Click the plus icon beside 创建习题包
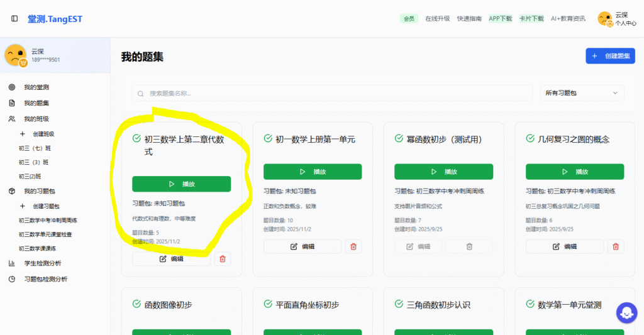 [23, 206]
